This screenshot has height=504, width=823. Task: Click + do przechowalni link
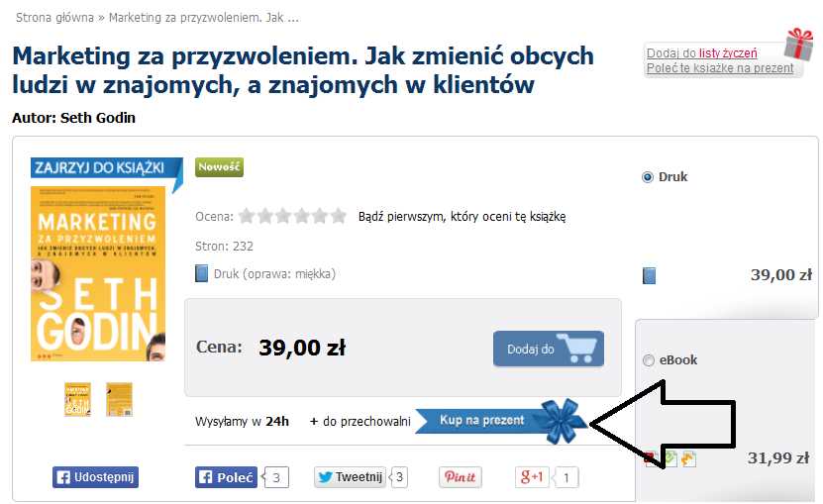click(x=360, y=421)
